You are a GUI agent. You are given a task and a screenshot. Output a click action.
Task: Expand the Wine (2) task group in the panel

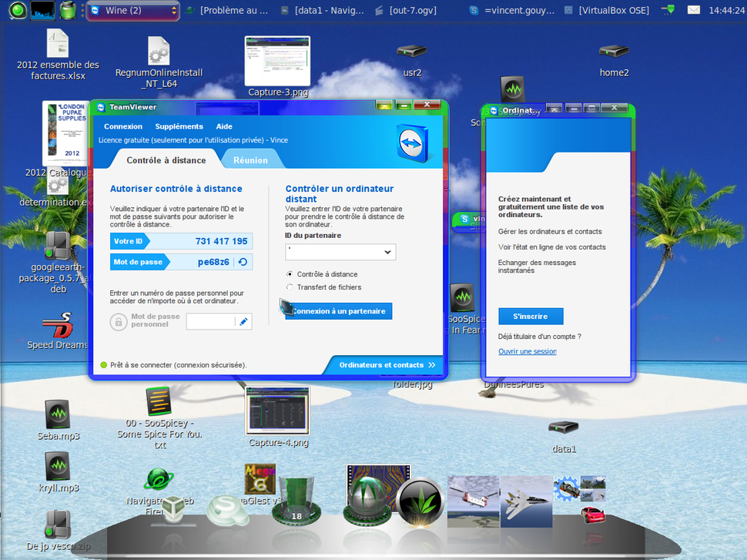click(x=132, y=11)
